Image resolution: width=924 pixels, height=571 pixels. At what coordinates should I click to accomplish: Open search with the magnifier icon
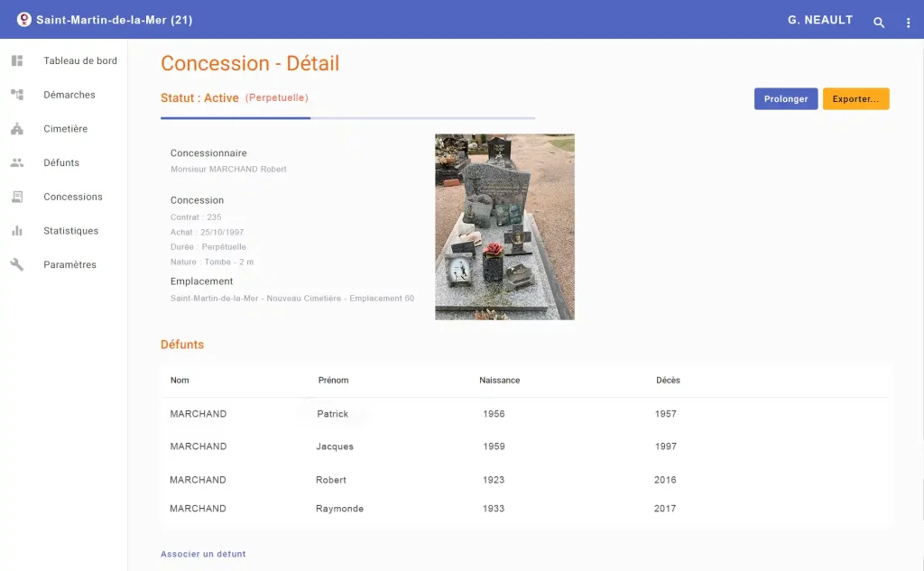(879, 23)
